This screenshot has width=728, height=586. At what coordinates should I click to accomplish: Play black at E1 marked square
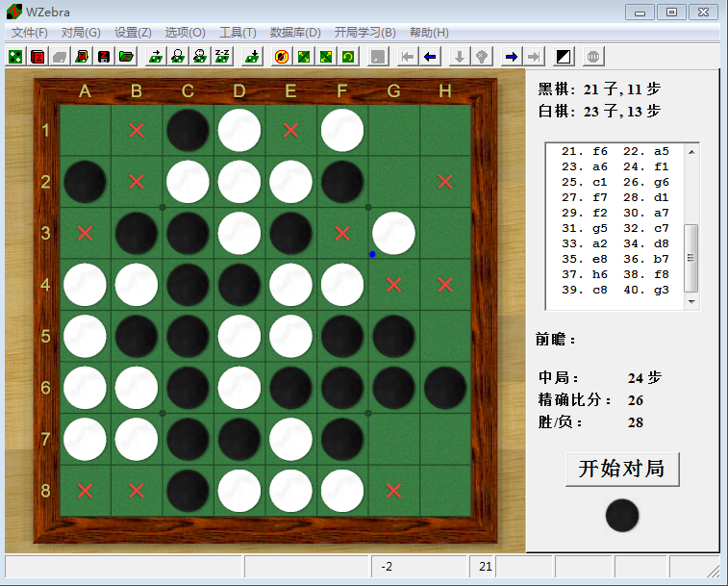[290, 131]
